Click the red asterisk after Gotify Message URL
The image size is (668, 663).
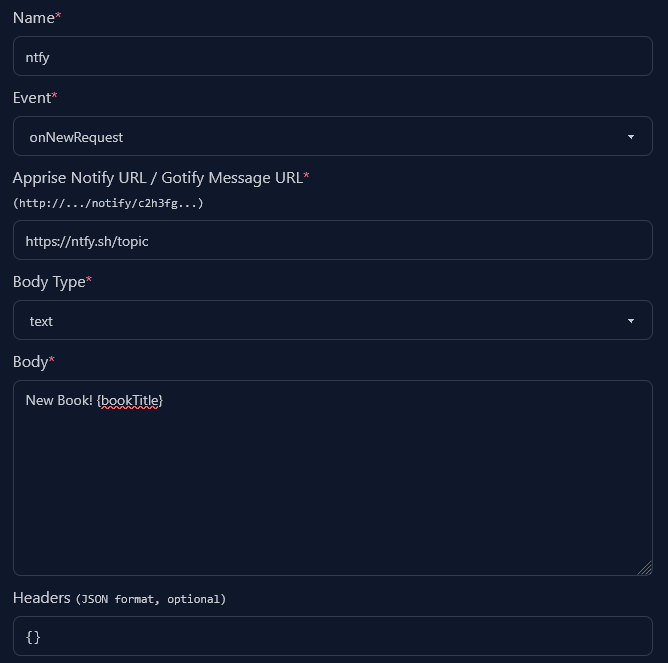(x=307, y=177)
